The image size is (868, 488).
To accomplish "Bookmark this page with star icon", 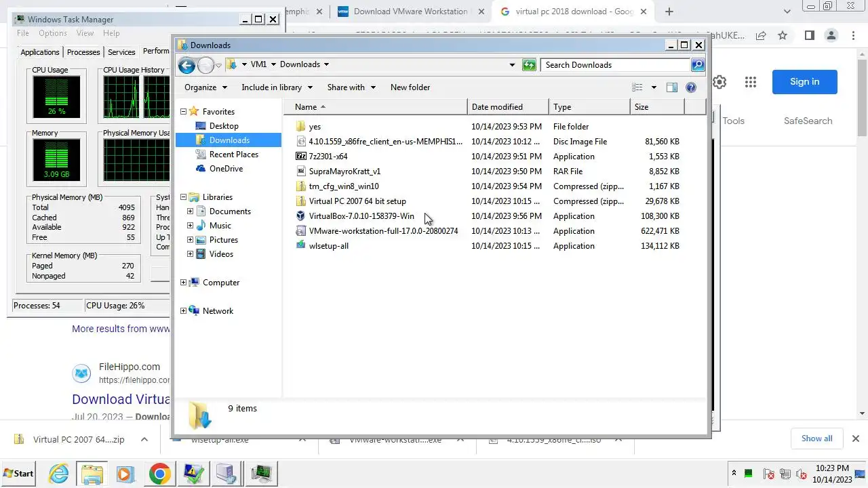I will coord(783,35).
